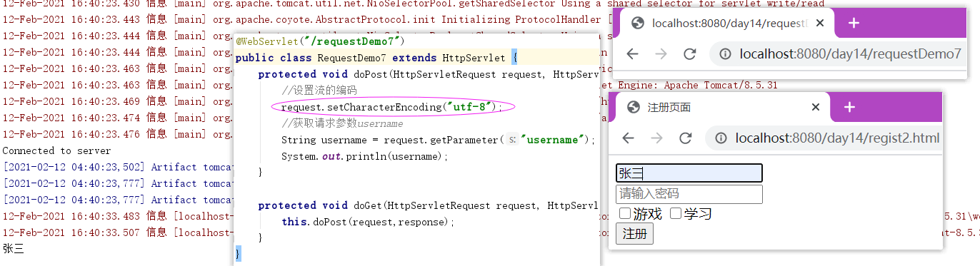Click the password field 请输入密码
980x266 pixels.
click(689, 194)
